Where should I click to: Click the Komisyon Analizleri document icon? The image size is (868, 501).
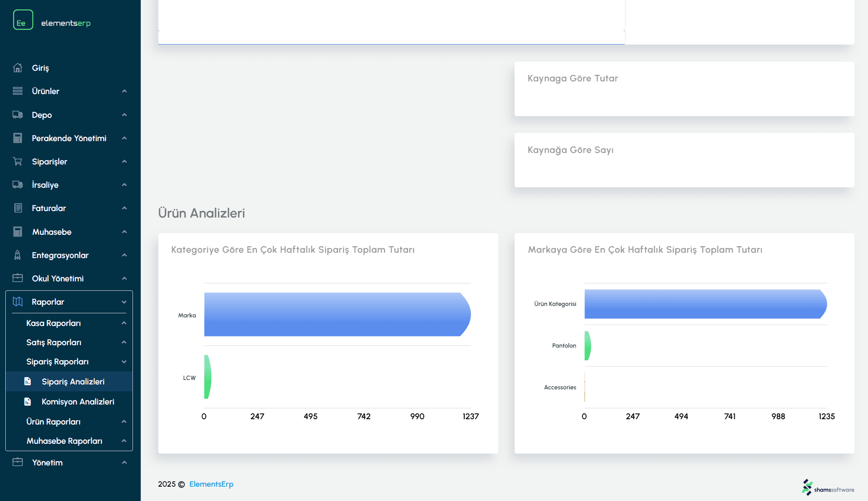coord(27,402)
